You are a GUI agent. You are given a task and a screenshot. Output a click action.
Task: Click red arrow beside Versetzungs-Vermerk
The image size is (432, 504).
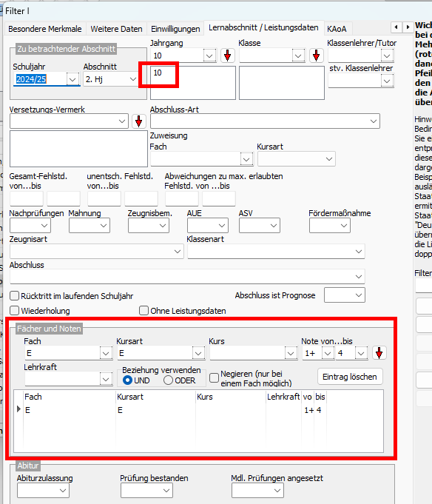[x=139, y=121]
